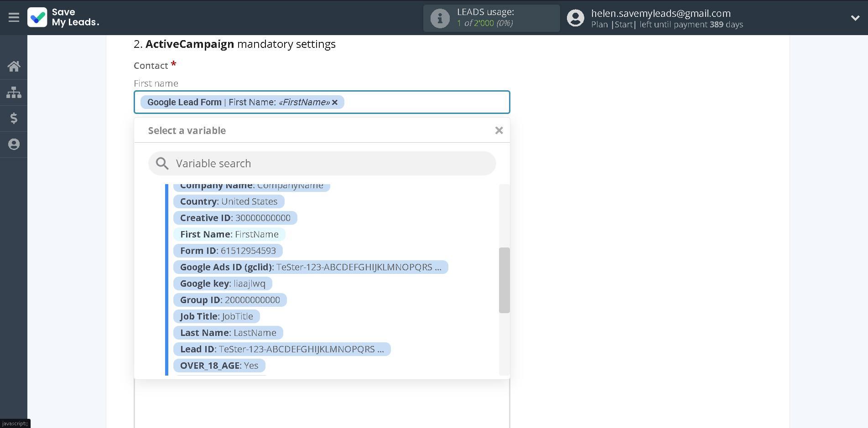Select Google key variable
The width and height of the screenshot is (868, 428).
point(223,284)
